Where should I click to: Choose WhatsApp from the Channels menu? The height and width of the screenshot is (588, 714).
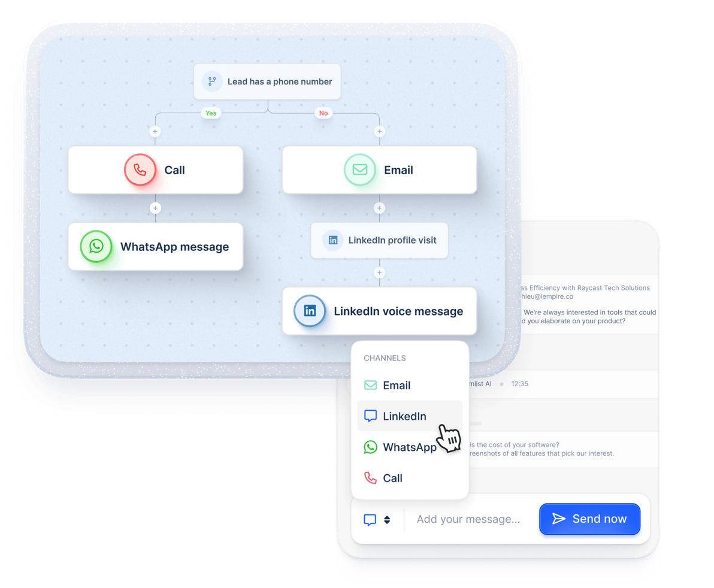pos(410,447)
